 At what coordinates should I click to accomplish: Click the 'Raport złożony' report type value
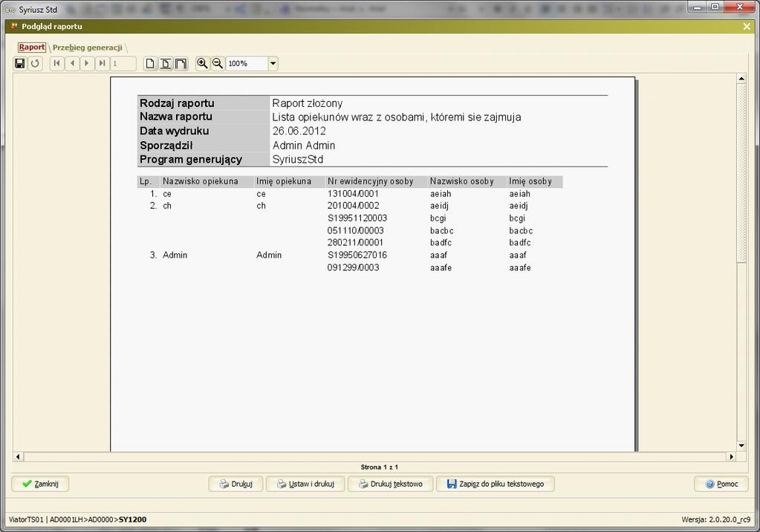(x=308, y=103)
